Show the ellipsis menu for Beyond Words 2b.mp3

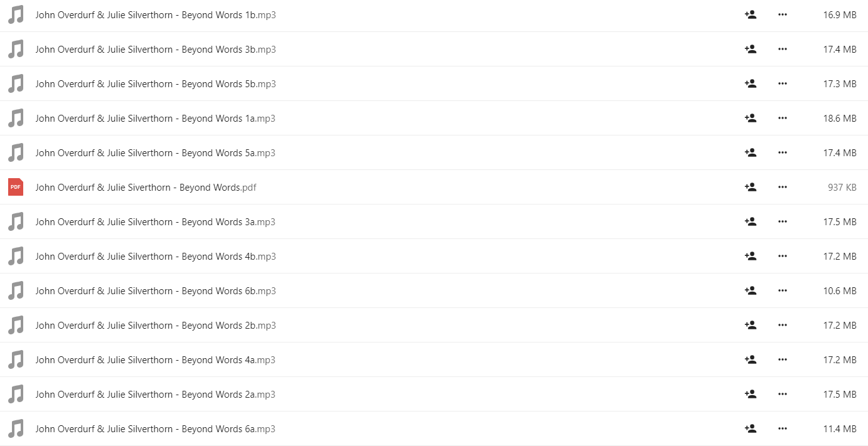[x=782, y=325]
